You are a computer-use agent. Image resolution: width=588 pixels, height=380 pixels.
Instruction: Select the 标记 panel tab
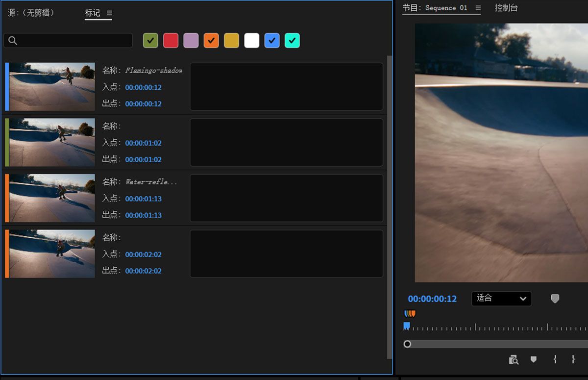93,13
